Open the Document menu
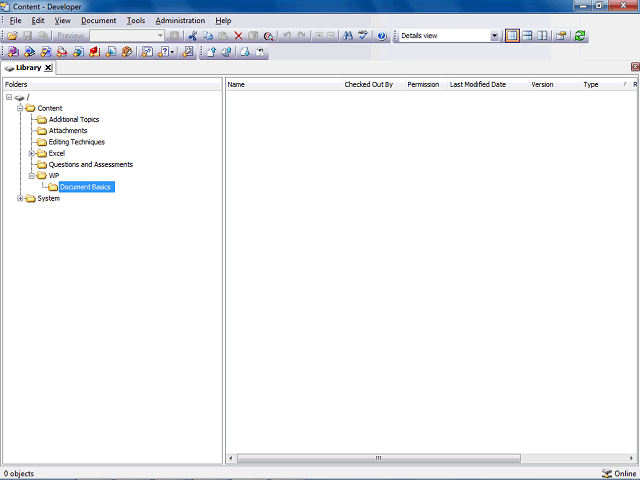The height and width of the screenshot is (480, 640). [x=98, y=20]
